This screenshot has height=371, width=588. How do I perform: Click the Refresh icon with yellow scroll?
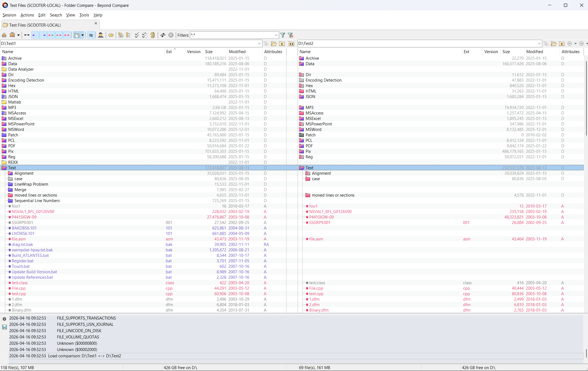click(153, 35)
